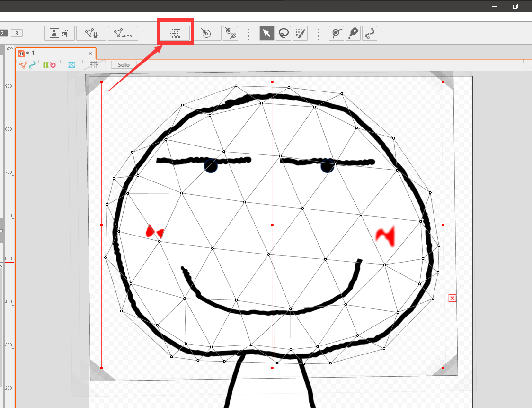Run the AUTO mesh generator
Screen dimensions: 532x408
tap(123, 33)
